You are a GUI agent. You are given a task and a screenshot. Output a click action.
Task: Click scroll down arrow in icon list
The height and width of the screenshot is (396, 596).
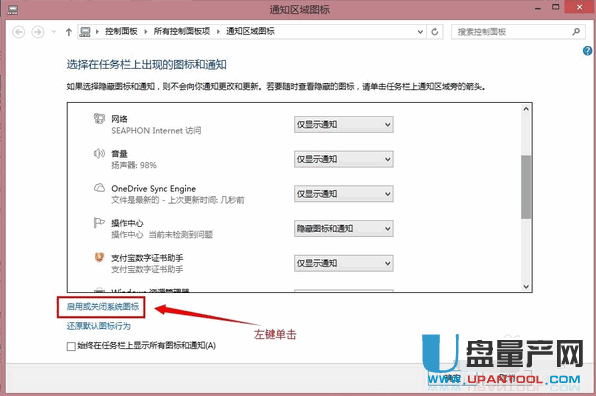point(526,287)
